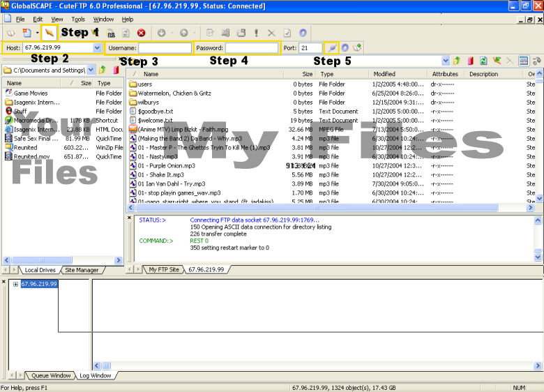
Task: Switch to the My FTP Site tab
Action: click(164, 269)
